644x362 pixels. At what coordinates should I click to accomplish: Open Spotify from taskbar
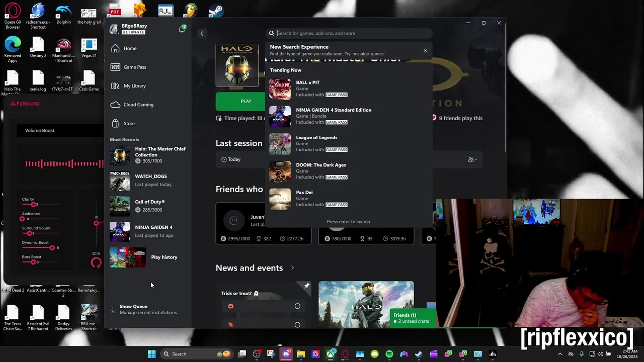coord(389,354)
